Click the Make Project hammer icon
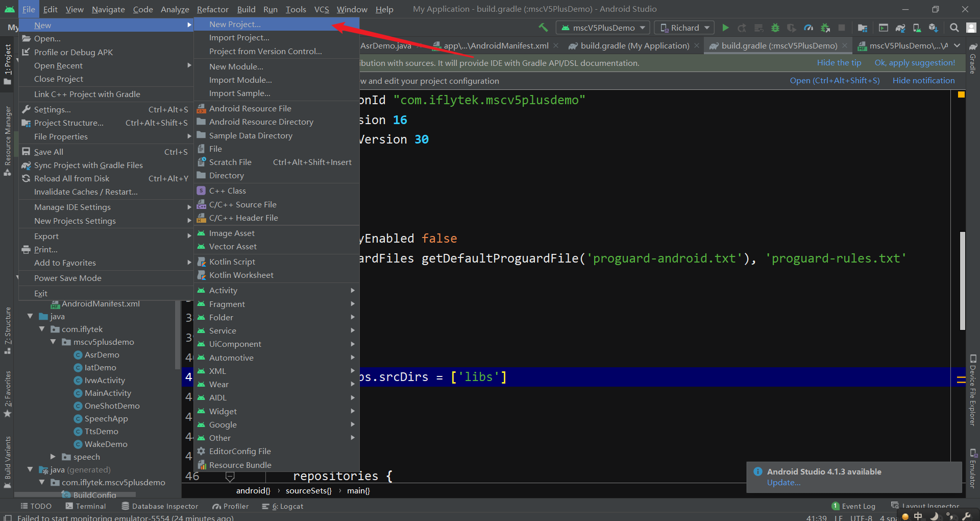 (x=543, y=28)
